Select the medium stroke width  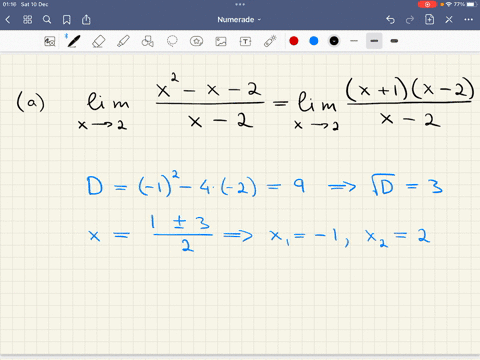(374, 41)
